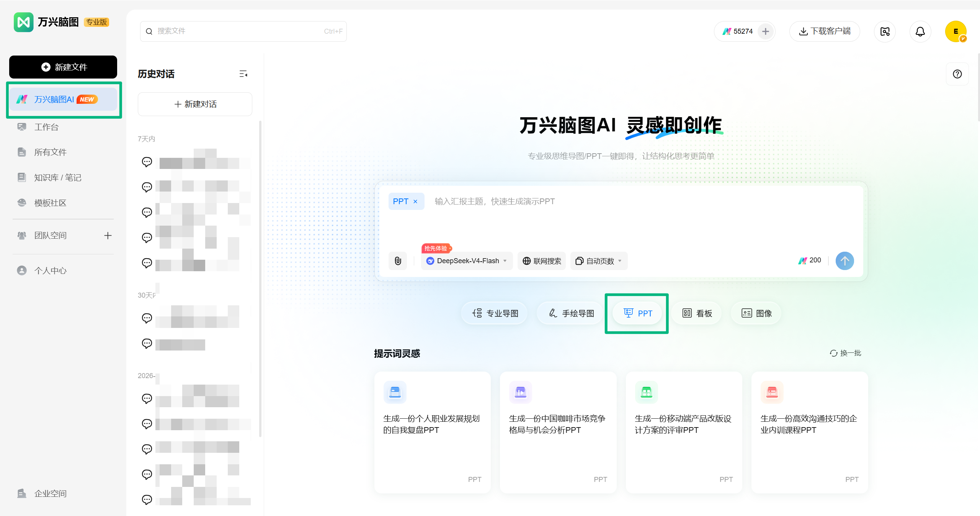Click the search magnifier icon
Viewport: 980px width, 516px height.
coord(149,31)
